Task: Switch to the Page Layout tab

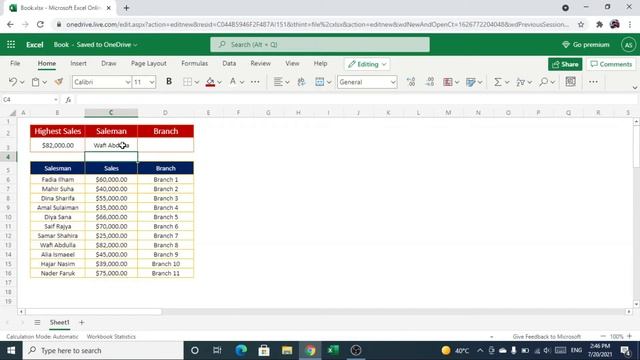Action: (149, 63)
